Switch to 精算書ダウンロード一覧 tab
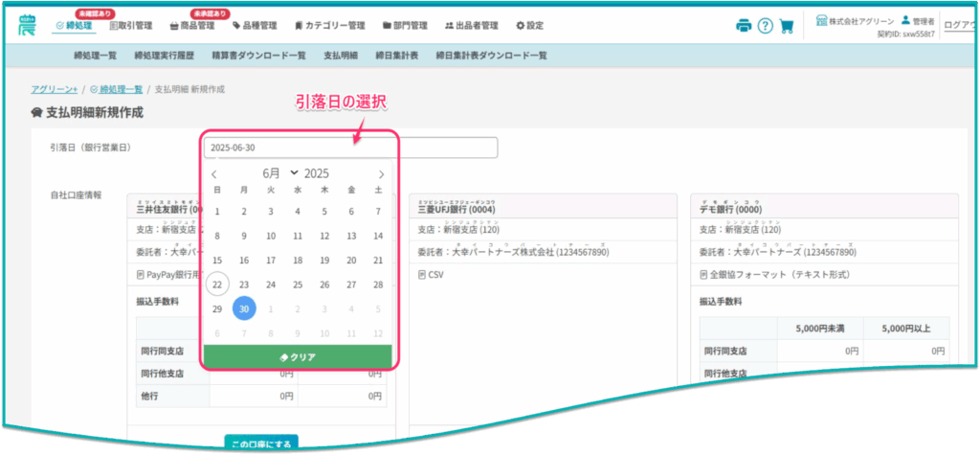The image size is (980, 455). [258, 56]
